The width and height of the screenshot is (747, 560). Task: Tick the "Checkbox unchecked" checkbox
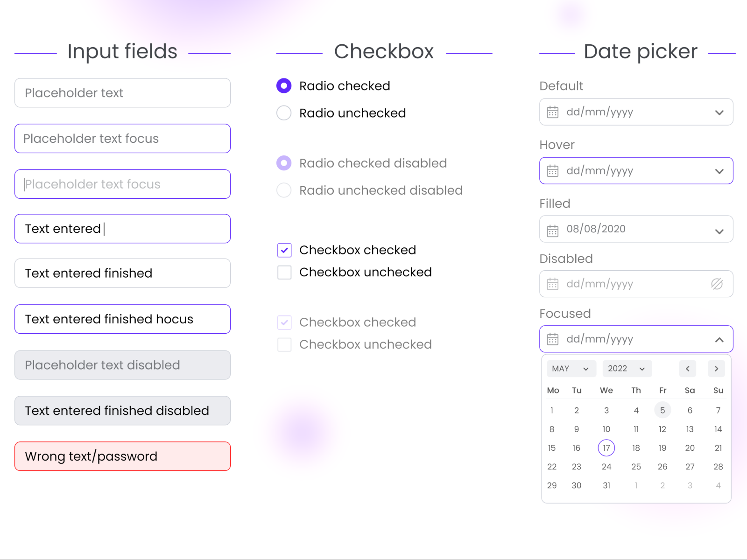284,273
